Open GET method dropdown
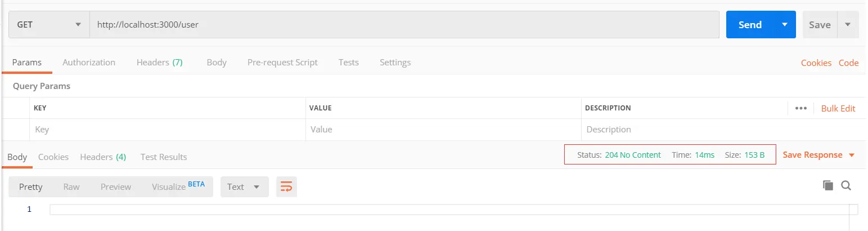This screenshot has width=868, height=231. click(49, 25)
